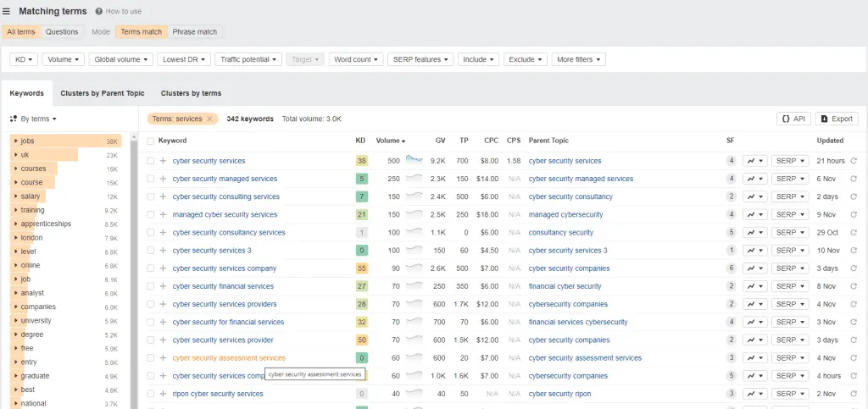
Task: Open the Traffic potential filter dropdown
Action: tap(248, 59)
